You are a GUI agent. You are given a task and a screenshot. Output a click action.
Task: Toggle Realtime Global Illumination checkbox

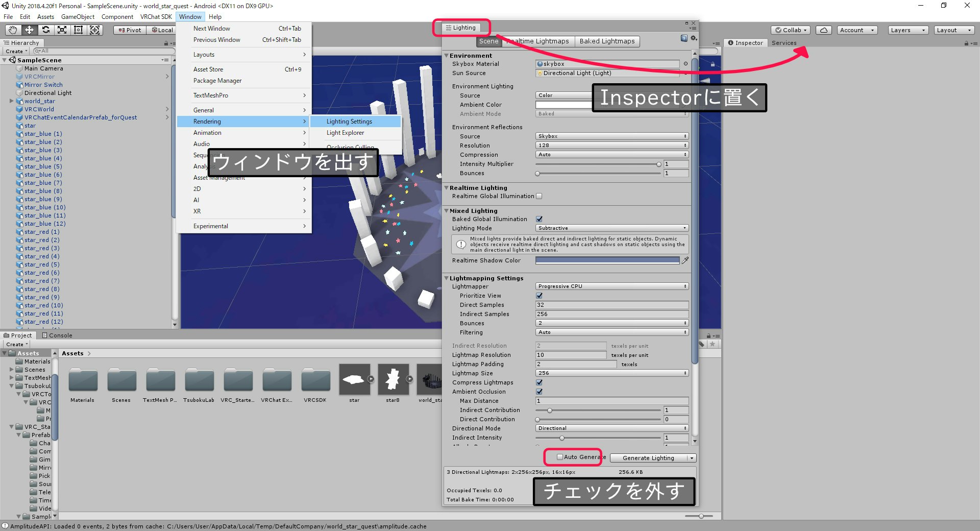coord(539,196)
